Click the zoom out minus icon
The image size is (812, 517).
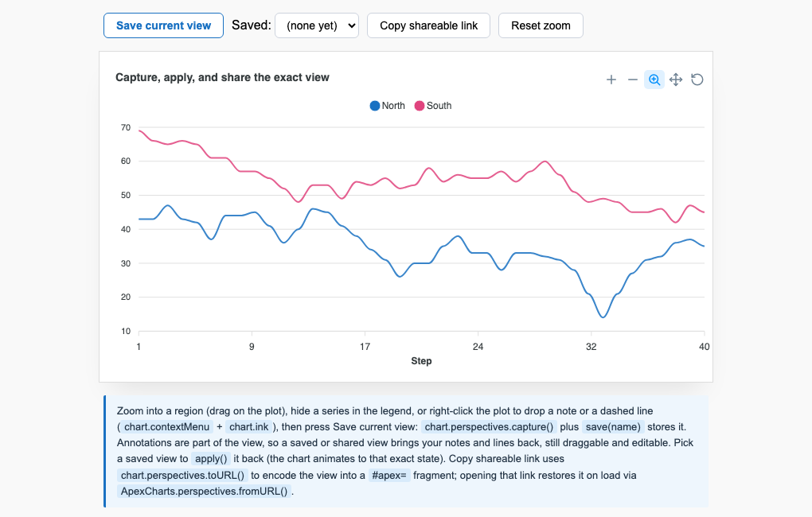[632, 80]
